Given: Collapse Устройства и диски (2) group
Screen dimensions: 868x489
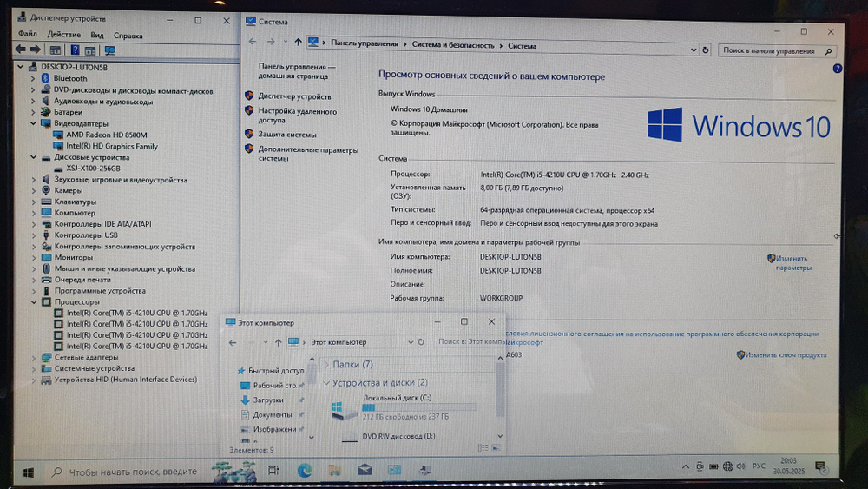Looking at the screenshot, I should tap(326, 383).
